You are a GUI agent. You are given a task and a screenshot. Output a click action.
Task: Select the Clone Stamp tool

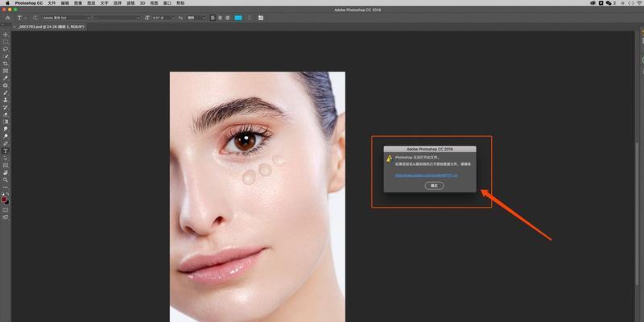click(6, 99)
